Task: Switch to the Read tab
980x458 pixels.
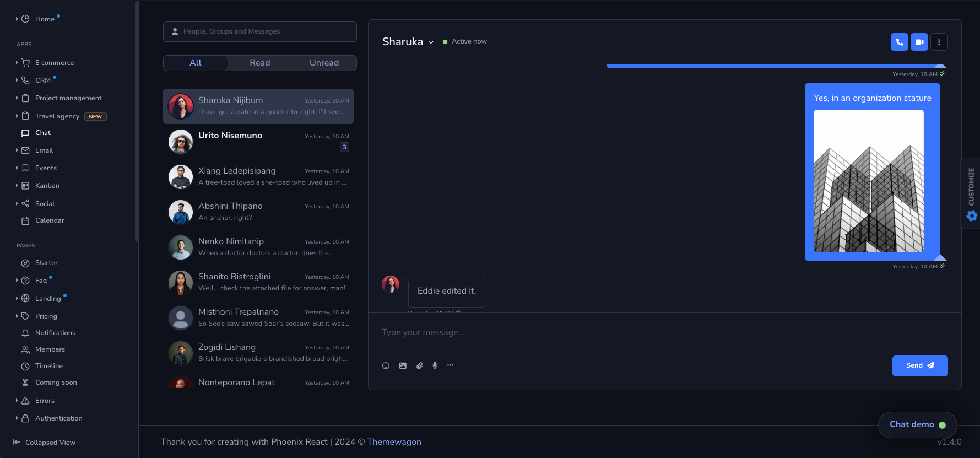Action: coord(260,63)
